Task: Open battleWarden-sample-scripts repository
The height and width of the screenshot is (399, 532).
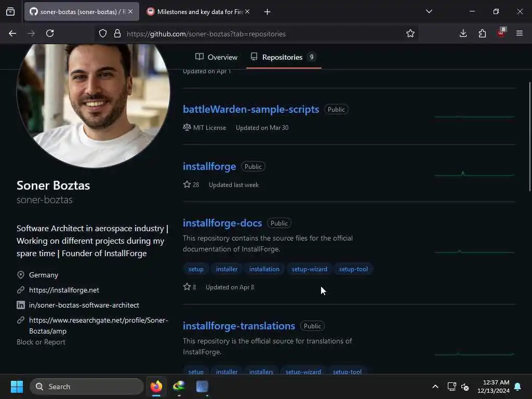Action: (251, 109)
